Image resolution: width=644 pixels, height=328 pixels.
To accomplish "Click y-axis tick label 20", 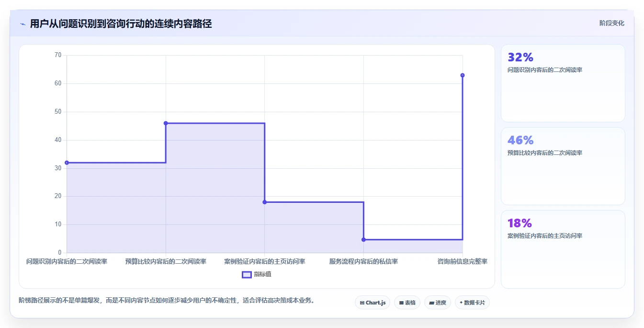I will [58, 196].
